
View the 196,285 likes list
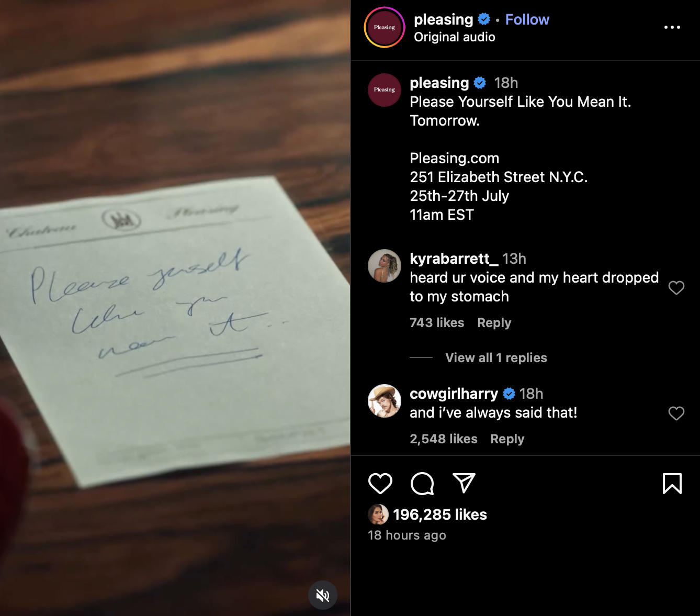click(439, 514)
